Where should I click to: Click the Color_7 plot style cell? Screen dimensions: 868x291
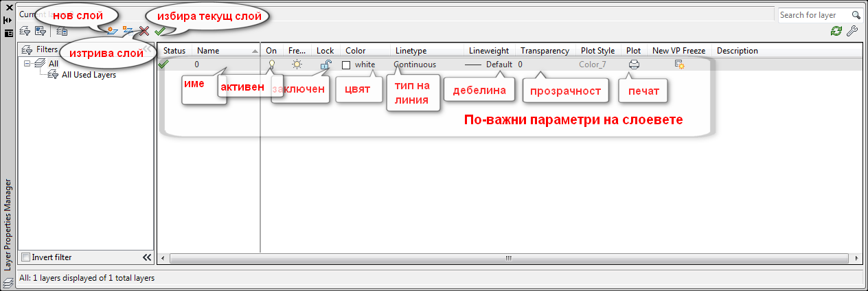[593, 64]
